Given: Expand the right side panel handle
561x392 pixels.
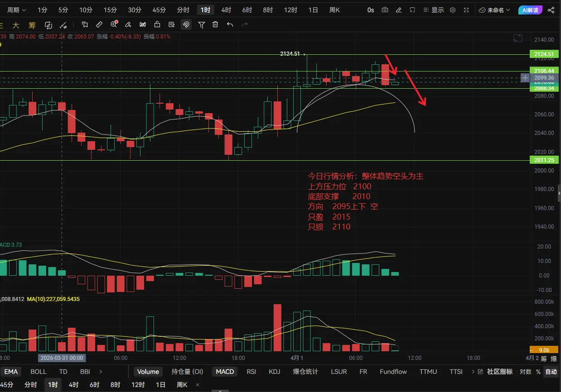Looking at the screenshot, I should click(x=559, y=193).
